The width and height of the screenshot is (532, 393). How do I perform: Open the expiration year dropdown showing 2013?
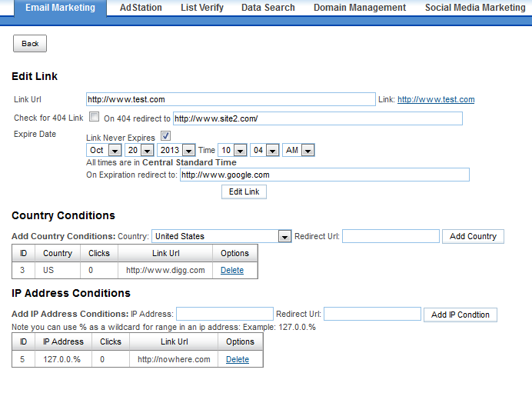coord(176,150)
